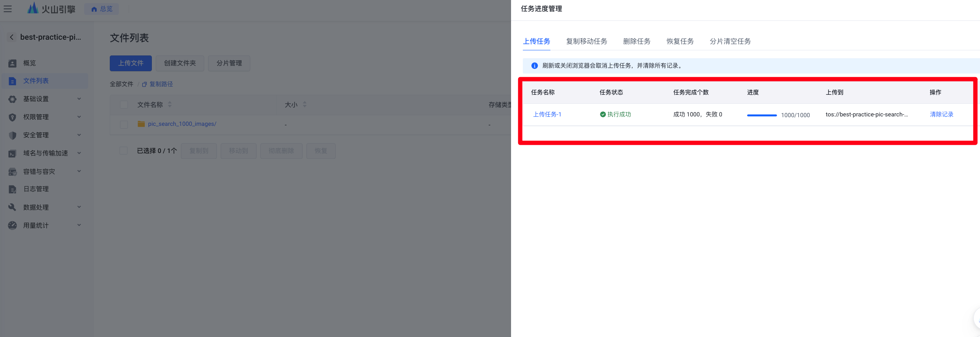The image size is (980, 337).
Task: Open the 分片清空任务 tab
Action: (x=730, y=41)
